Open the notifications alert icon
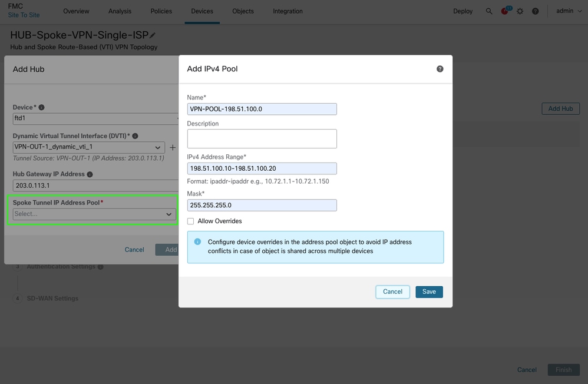Screen dimensions: 588x384 tap(505, 11)
